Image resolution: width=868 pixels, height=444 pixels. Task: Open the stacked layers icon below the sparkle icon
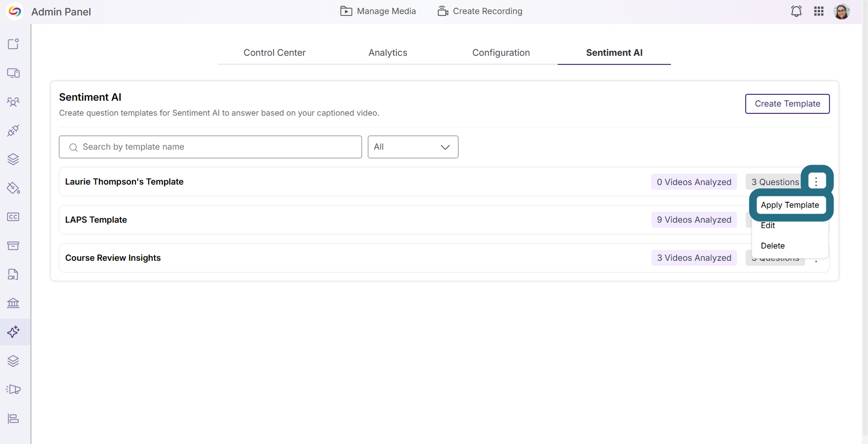[x=13, y=361]
